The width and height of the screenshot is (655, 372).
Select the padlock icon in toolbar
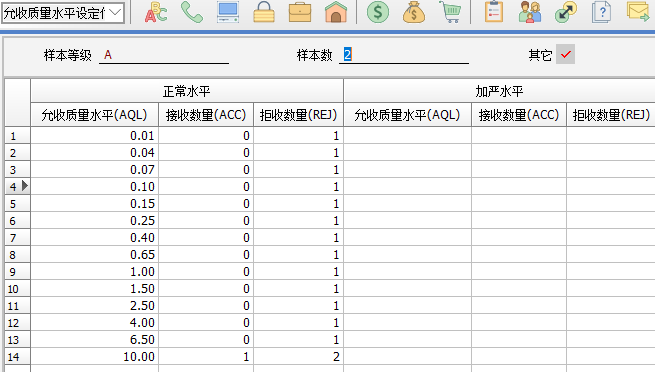264,12
